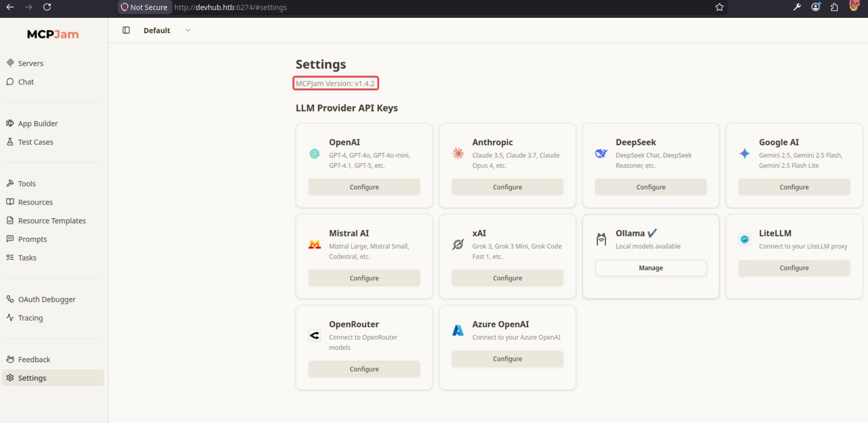Manage Ollama local models

[x=651, y=268]
